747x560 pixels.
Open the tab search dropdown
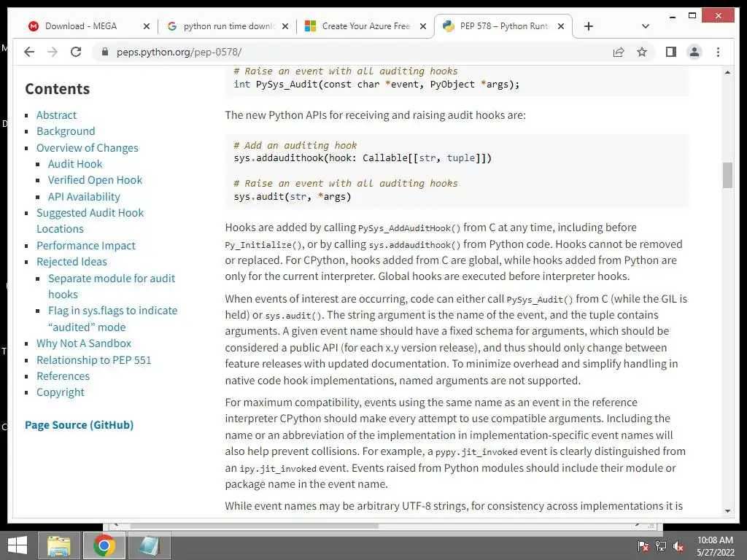click(x=645, y=26)
